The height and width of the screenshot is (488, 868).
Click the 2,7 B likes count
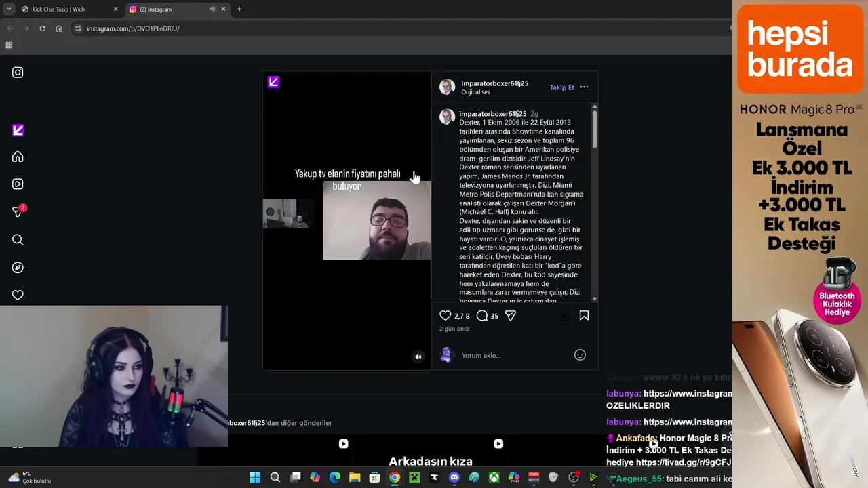462,316
